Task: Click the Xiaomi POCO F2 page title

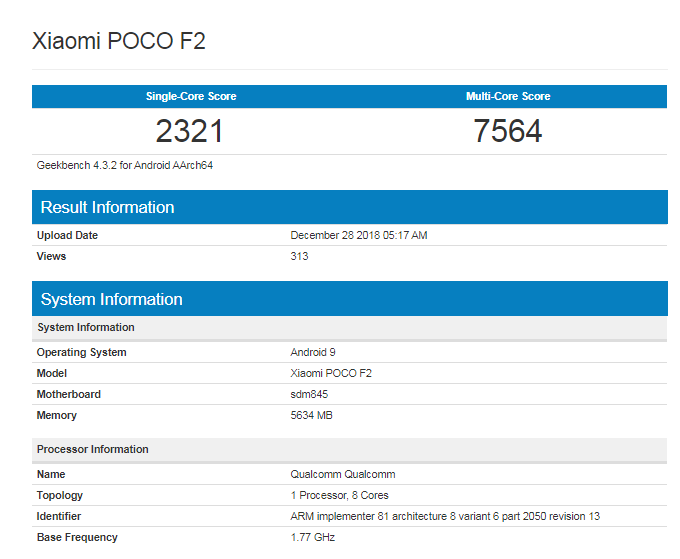Action: pos(119,41)
